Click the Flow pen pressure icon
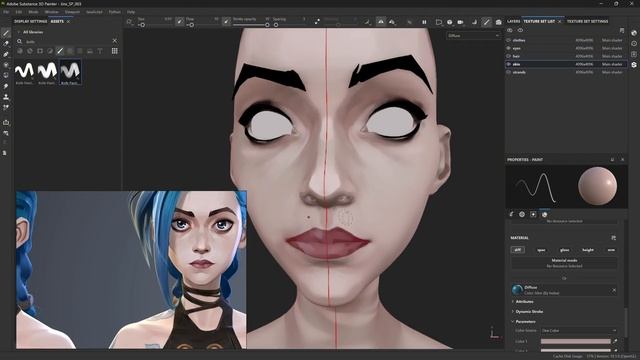 click(180, 21)
